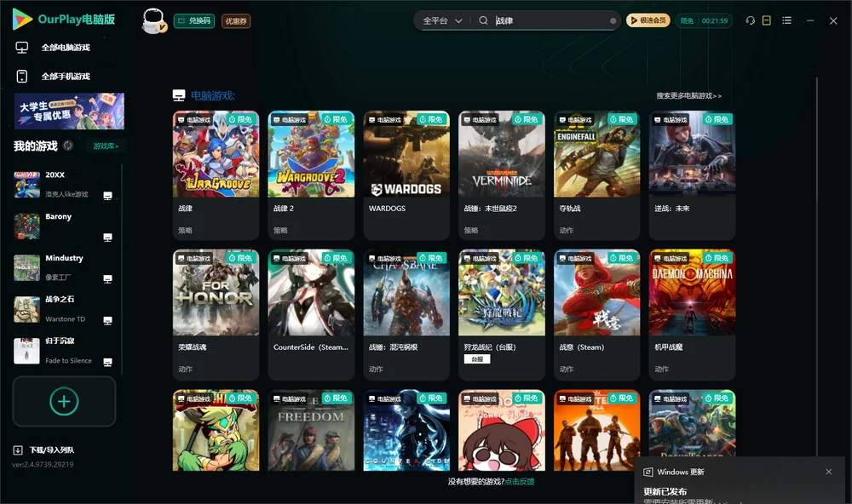Dismiss the Windows 更新 notification
Image resolution: width=852 pixels, height=504 pixels.
(x=829, y=472)
